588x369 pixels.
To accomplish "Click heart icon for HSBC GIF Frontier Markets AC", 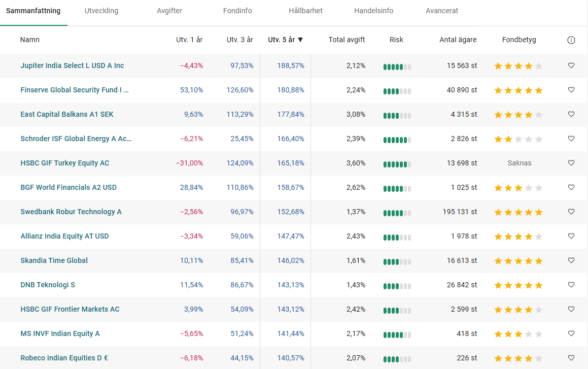I will [x=571, y=309].
